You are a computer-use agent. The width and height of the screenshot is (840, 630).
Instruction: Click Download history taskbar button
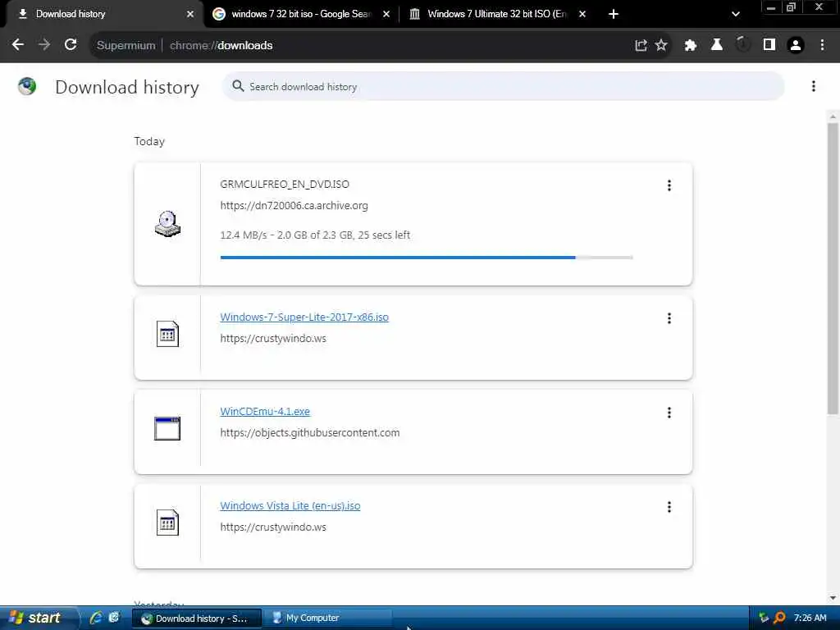[x=197, y=619]
